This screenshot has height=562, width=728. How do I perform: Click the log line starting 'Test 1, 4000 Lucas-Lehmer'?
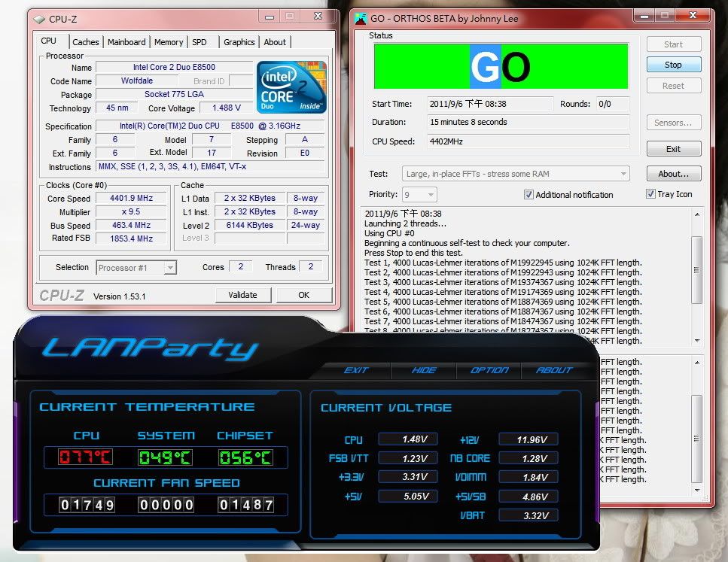(504, 263)
